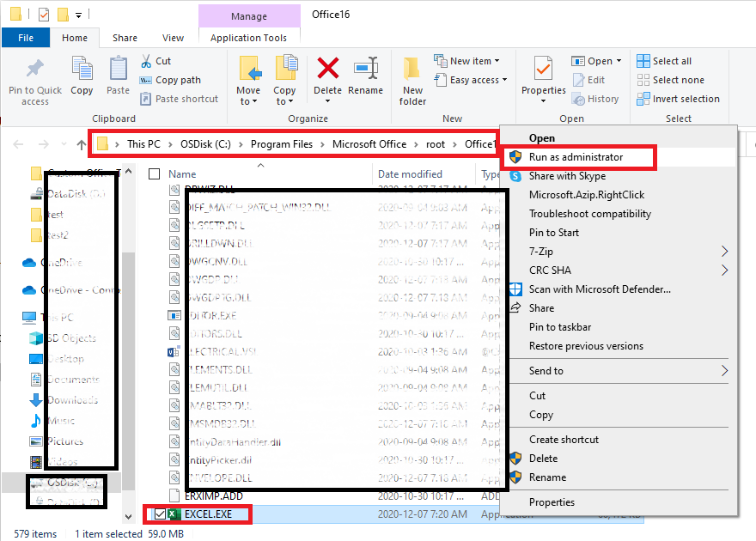Sort by the Name column header

[182, 174]
